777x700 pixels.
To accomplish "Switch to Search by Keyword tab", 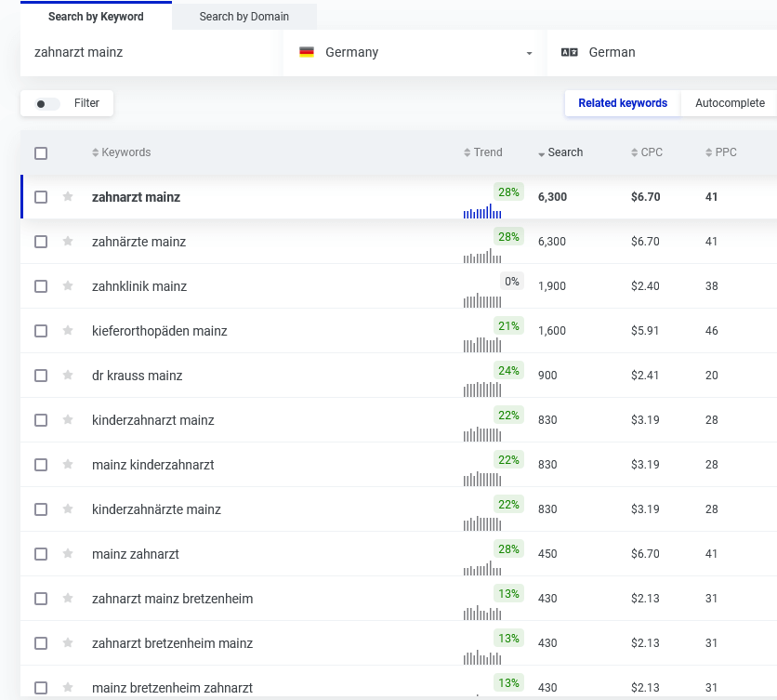I will (x=96, y=17).
